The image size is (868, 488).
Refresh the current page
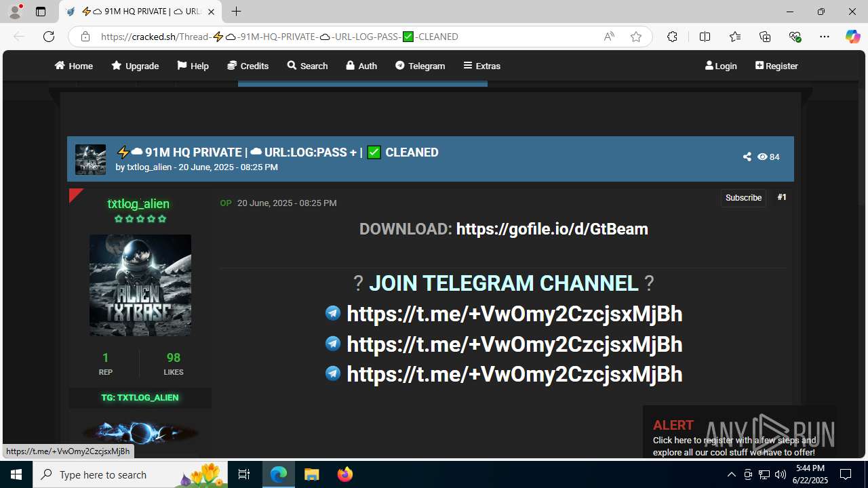point(48,37)
